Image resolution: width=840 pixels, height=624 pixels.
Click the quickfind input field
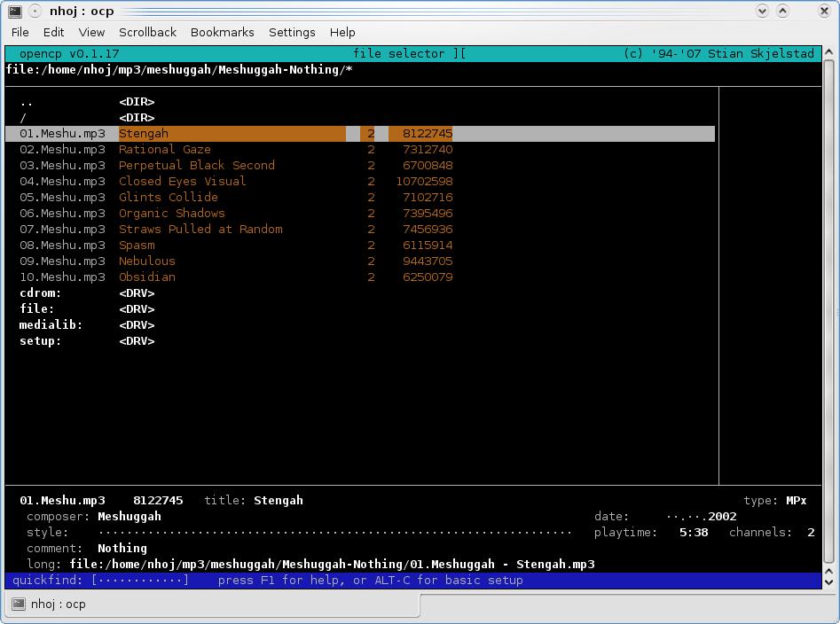(x=140, y=581)
